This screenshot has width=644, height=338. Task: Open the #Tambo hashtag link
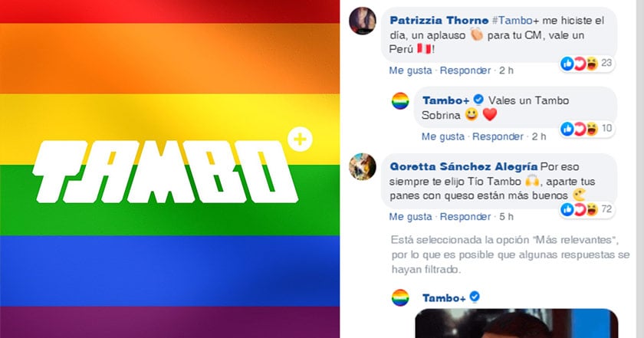point(512,21)
